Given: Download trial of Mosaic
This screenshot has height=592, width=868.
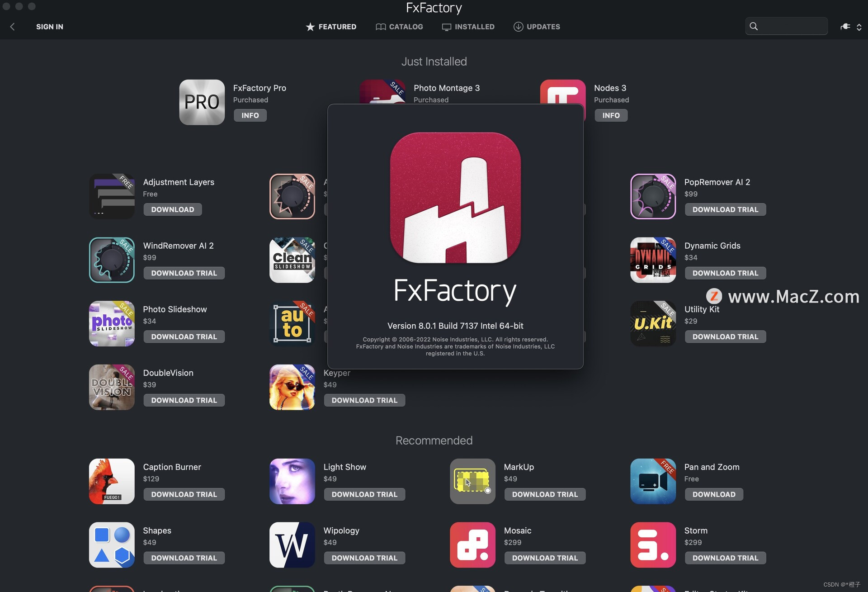Looking at the screenshot, I should 545,558.
